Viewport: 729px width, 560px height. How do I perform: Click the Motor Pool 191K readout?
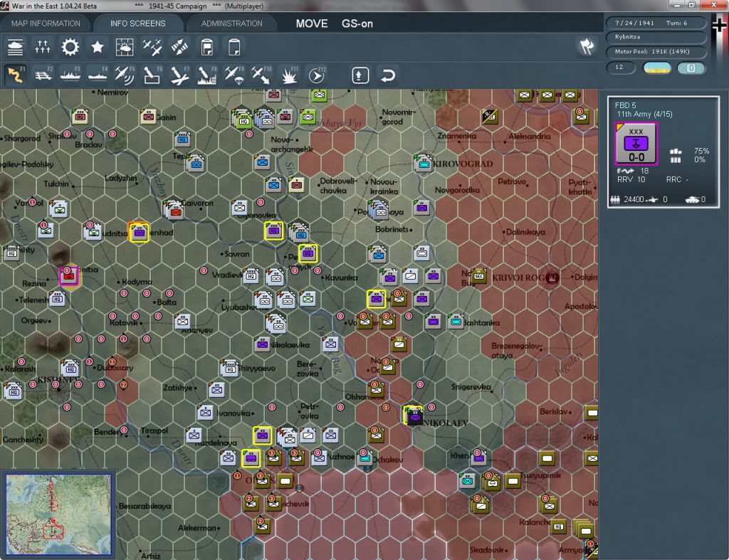(656, 51)
